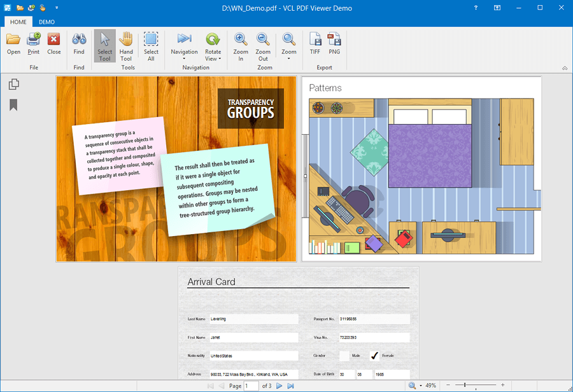Open status bar zoom percentage dropdown
This screenshot has width=573, height=392.
[x=421, y=386]
